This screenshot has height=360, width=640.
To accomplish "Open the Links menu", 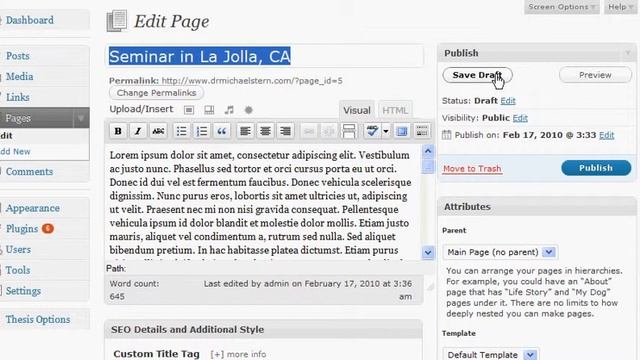I will pyautogui.click(x=18, y=97).
